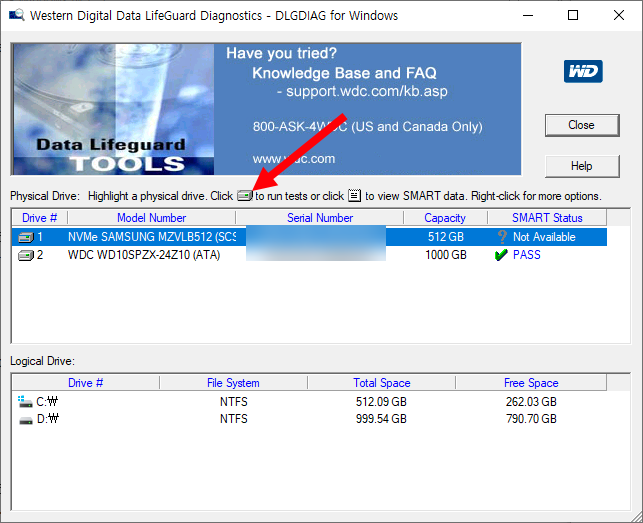This screenshot has width=643, height=523.
Task: Click the question mark SMART status icon
Action: 502,237
